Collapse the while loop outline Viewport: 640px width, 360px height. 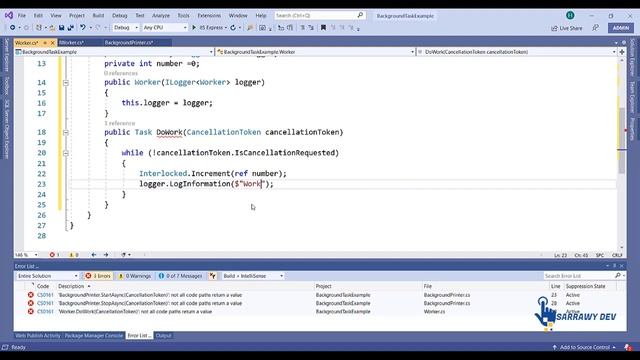(66, 153)
